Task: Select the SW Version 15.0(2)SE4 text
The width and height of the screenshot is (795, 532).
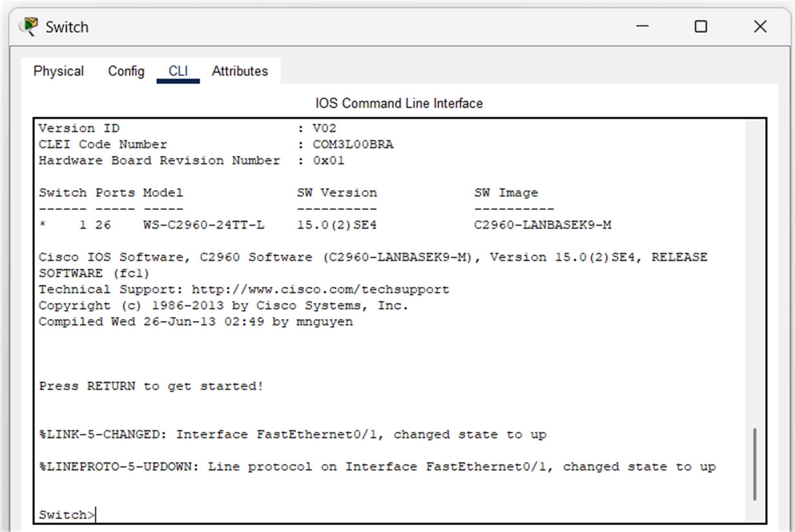Action: click(336, 224)
